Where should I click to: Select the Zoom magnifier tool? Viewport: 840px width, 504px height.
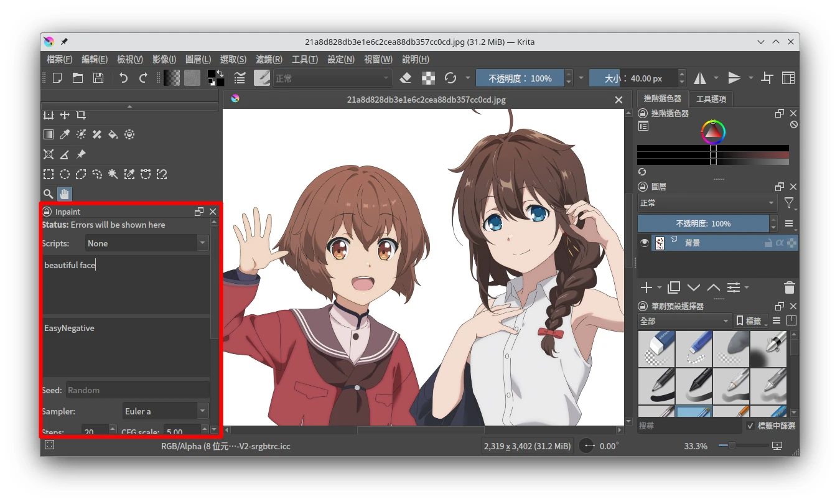(49, 194)
